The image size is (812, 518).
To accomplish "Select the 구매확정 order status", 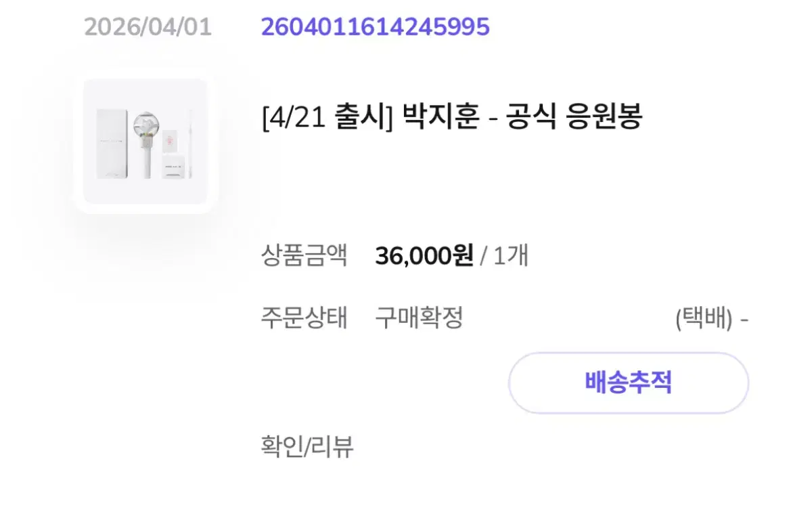I will coord(419,317).
